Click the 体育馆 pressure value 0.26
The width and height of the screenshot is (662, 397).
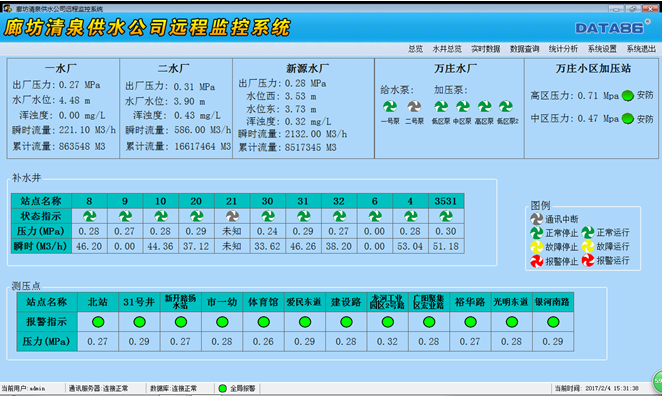point(263,341)
